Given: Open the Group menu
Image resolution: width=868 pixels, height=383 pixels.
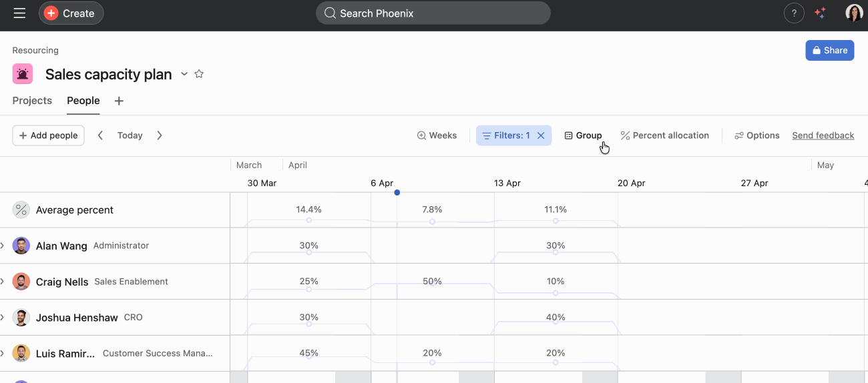Looking at the screenshot, I should (x=583, y=135).
